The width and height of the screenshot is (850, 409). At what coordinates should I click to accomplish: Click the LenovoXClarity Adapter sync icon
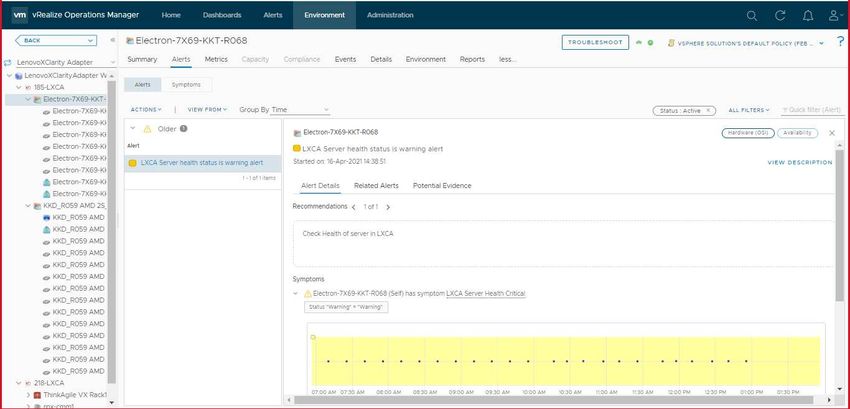8,62
